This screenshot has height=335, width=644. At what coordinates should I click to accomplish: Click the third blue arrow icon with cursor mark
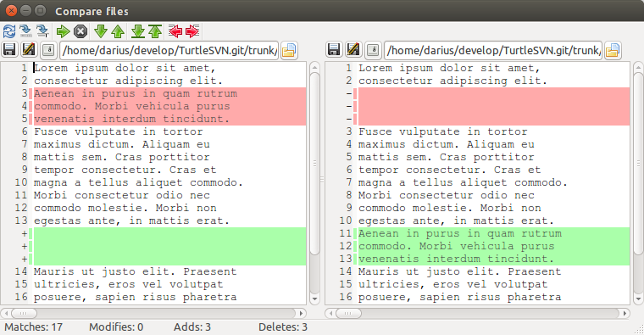(x=42, y=31)
